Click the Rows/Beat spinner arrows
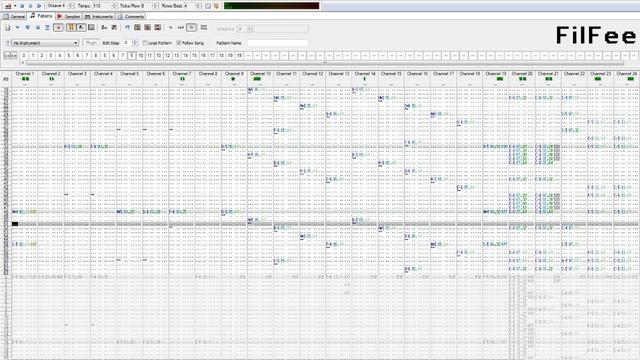Image resolution: width=640 pixels, height=360 pixels. (198, 6)
